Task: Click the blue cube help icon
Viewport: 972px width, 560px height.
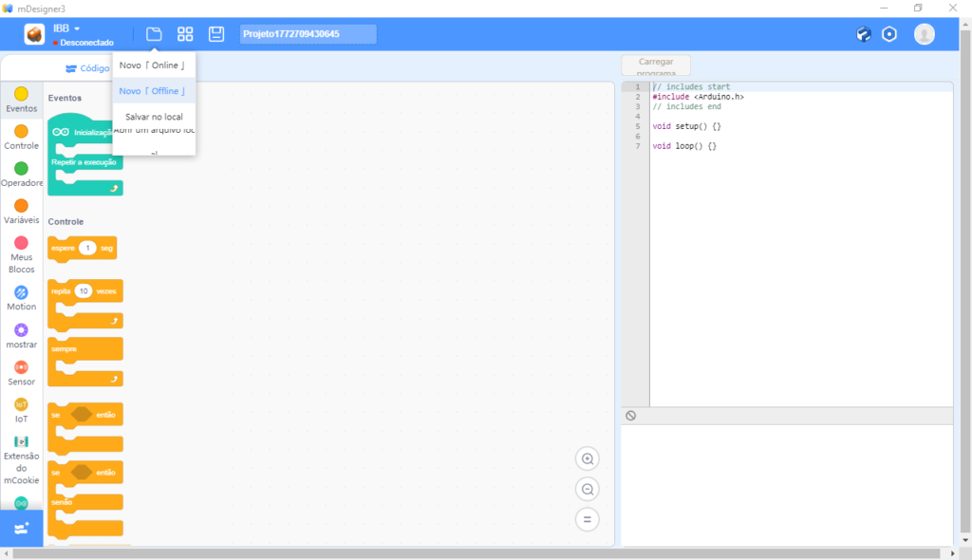Action: tap(863, 34)
